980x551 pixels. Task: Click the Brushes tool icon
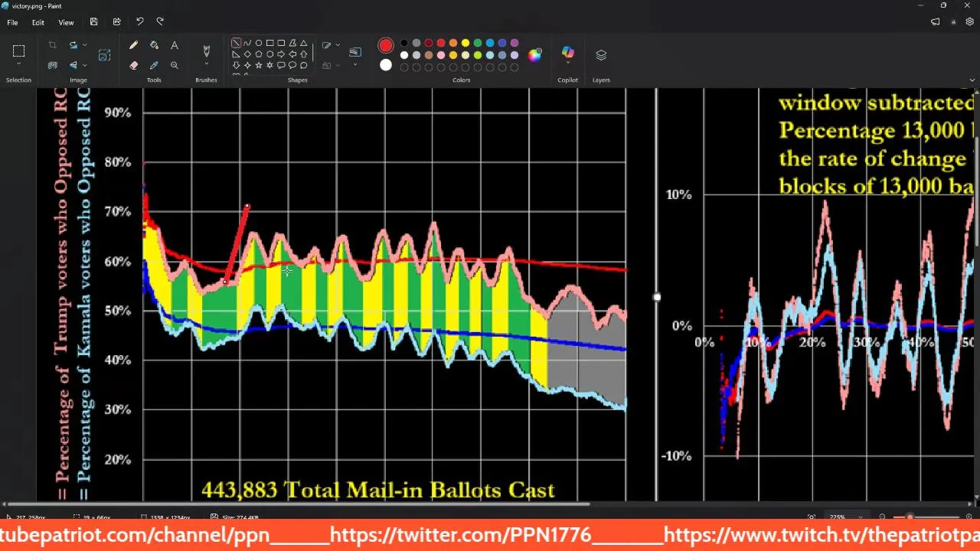tap(206, 51)
